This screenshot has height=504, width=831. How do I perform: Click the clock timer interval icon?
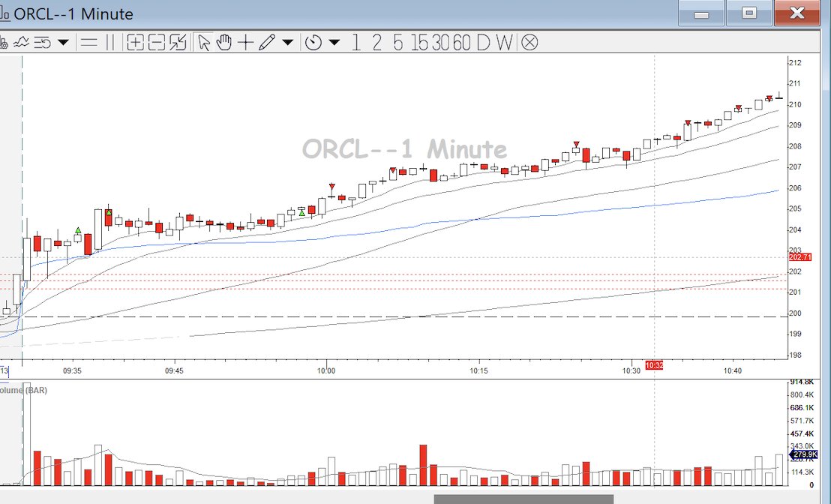pyautogui.click(x=313, y=42)
